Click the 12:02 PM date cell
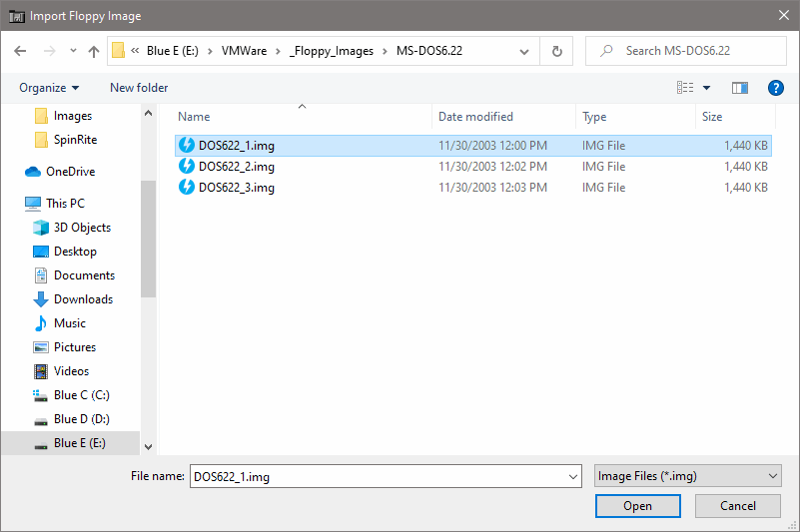Viewport: 800px width, 532px height. point(492,167)
